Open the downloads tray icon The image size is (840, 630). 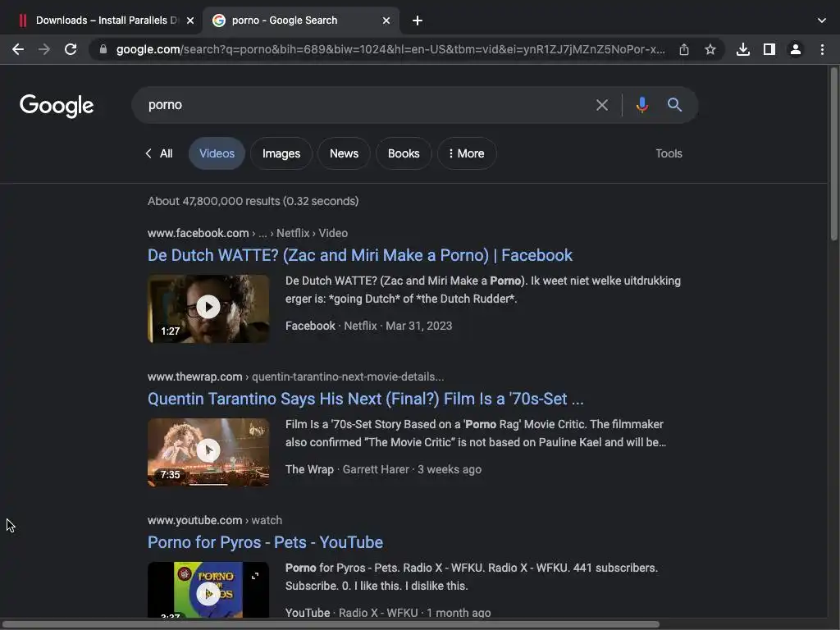(x=743, y=49)
